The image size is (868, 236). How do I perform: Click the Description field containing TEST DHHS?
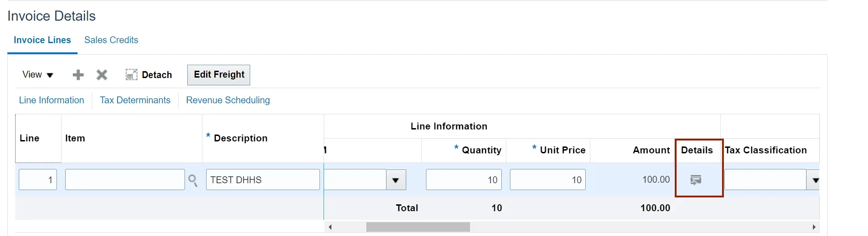coord(263,180)
